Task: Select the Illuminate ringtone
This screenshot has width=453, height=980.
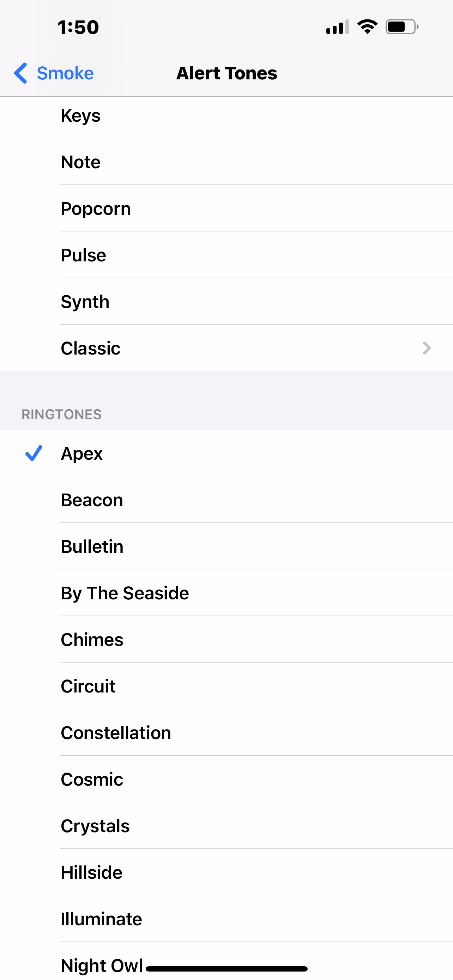Action: pos(226,919)
